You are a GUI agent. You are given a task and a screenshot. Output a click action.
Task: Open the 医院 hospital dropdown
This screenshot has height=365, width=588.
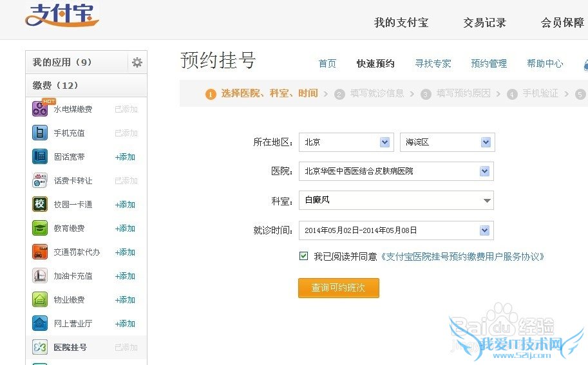[396, 171]
